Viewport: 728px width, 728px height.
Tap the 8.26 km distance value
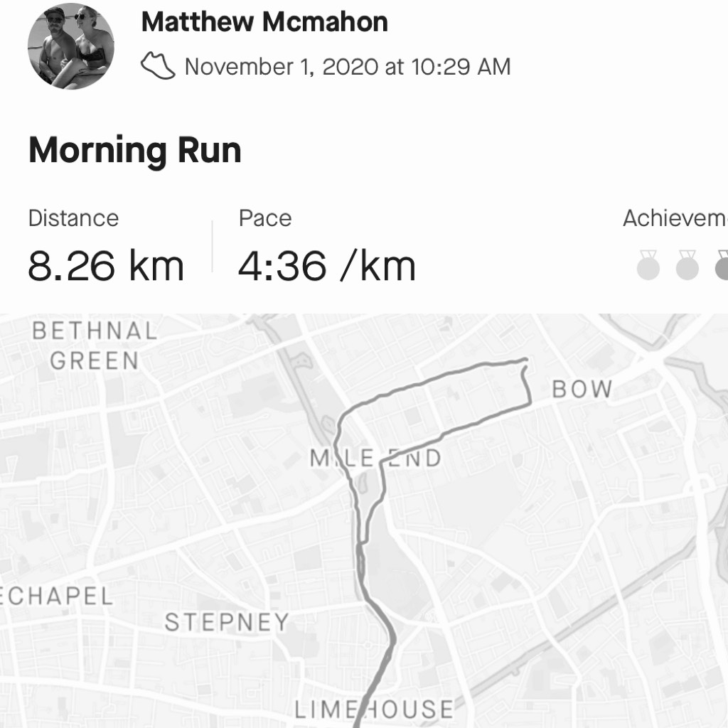coord(106,266)
